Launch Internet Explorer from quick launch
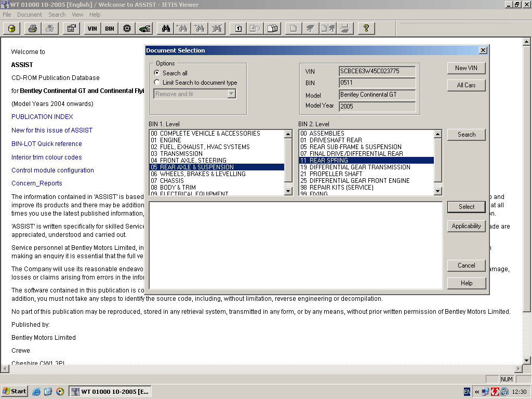 36,392
